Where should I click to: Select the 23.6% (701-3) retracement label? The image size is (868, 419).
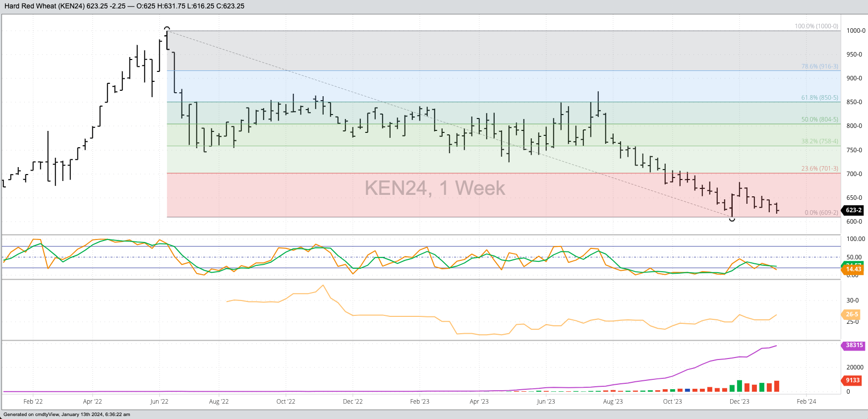click(819, 169)
